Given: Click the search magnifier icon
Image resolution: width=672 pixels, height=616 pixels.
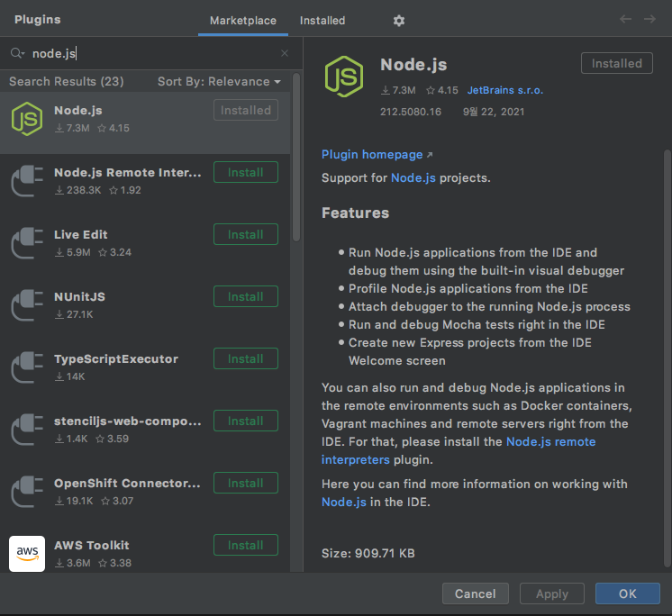Looking at the screenshot, I should (17, 53).
